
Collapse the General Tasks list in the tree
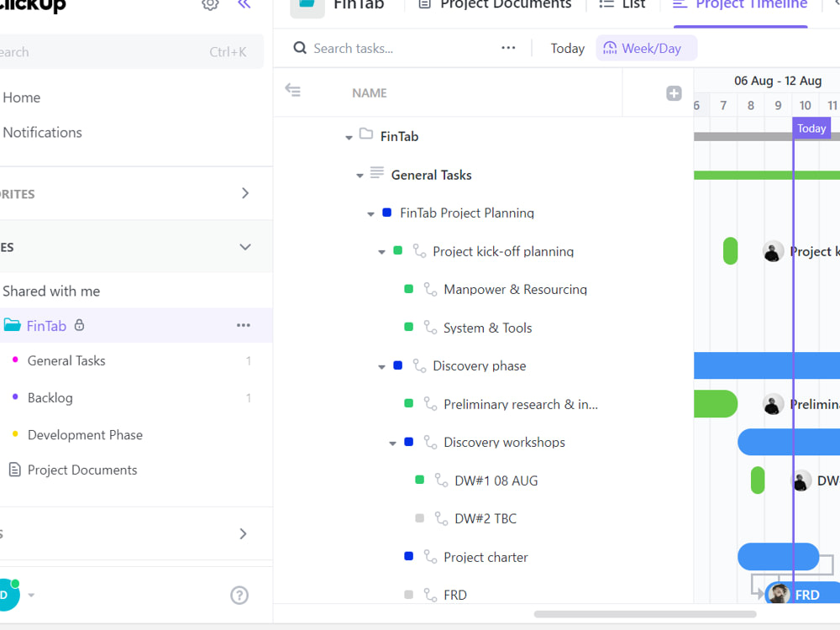click(x=360, y=176)
